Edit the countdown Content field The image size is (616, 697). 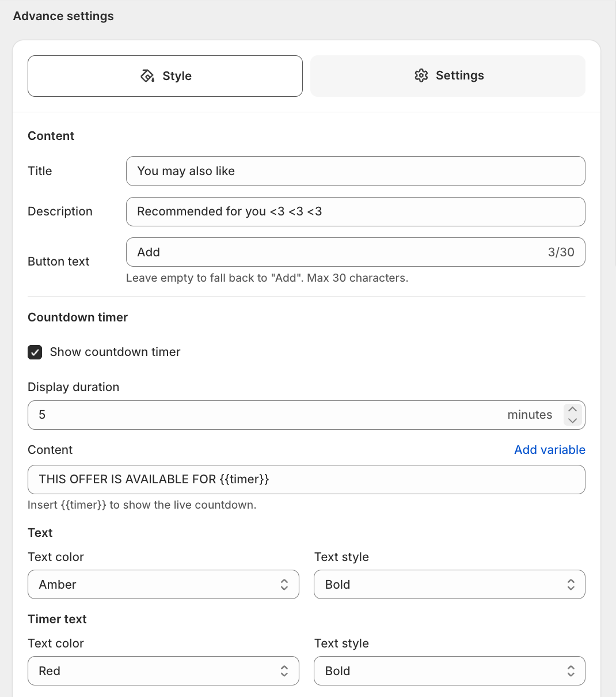click(x=306, y=479)
